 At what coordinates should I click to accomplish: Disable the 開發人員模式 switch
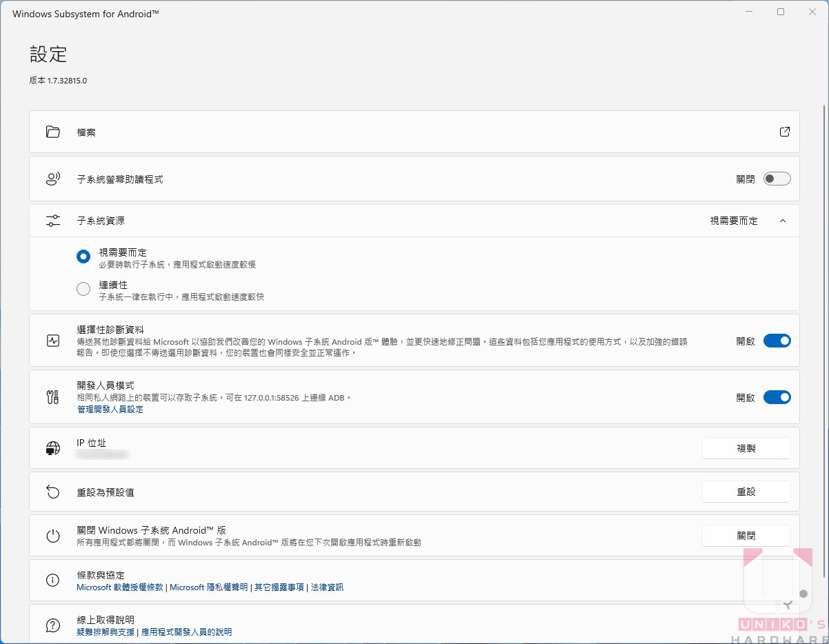[x=777, y=397]
